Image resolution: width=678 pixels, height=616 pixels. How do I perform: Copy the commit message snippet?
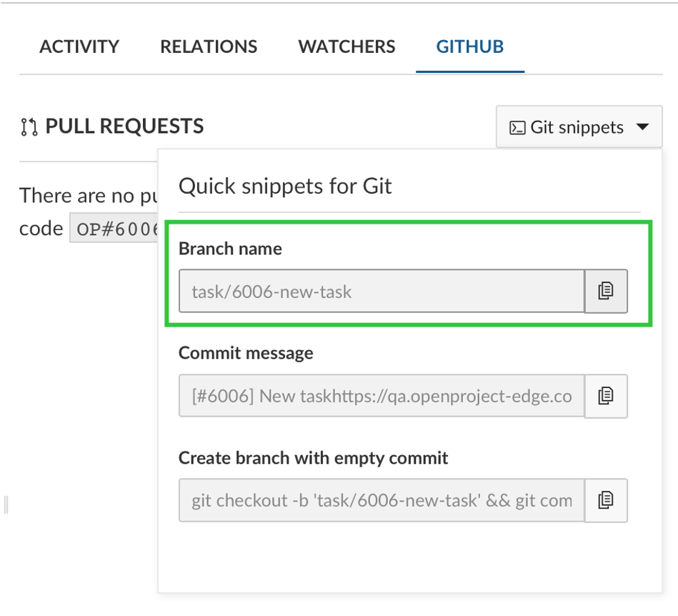coord(606,396)
